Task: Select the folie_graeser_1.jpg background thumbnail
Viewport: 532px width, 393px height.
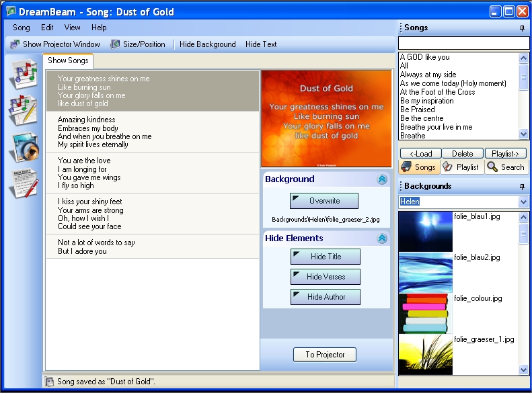Action: (426, 355)
